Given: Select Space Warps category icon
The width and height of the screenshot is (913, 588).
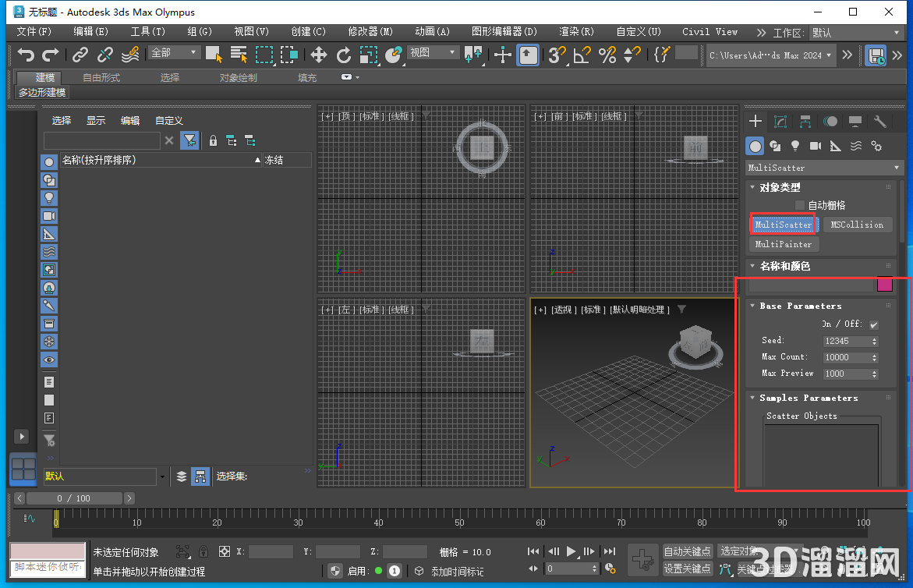Looking at the screenshot, I should coord(856,146).
